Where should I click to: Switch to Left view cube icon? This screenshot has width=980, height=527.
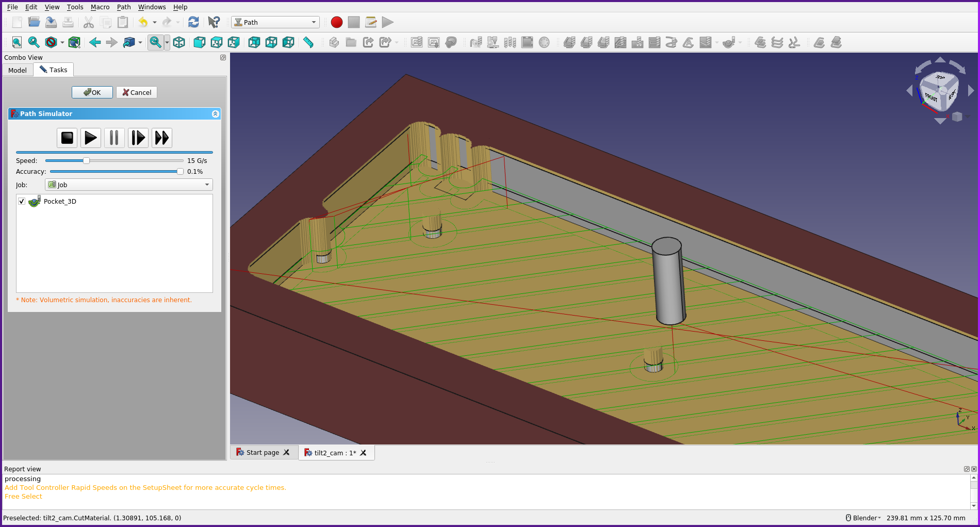tap(288, 42)
